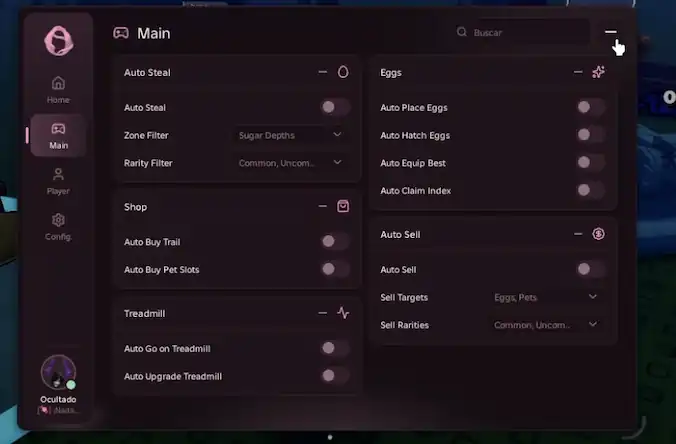676x444 pixels.
Task: Click the Ocultado user avatar
Action: coord(58,372)
